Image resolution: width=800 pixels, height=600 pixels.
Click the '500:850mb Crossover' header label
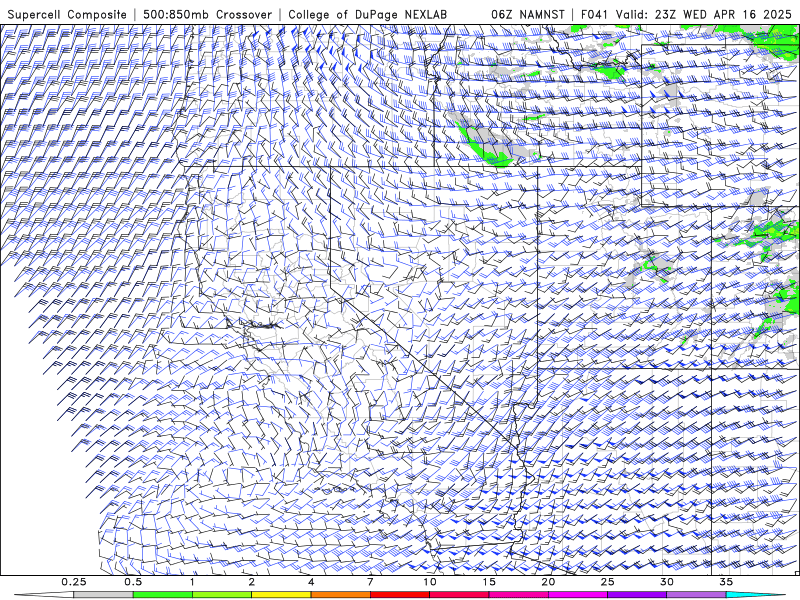tap(208, 14)
